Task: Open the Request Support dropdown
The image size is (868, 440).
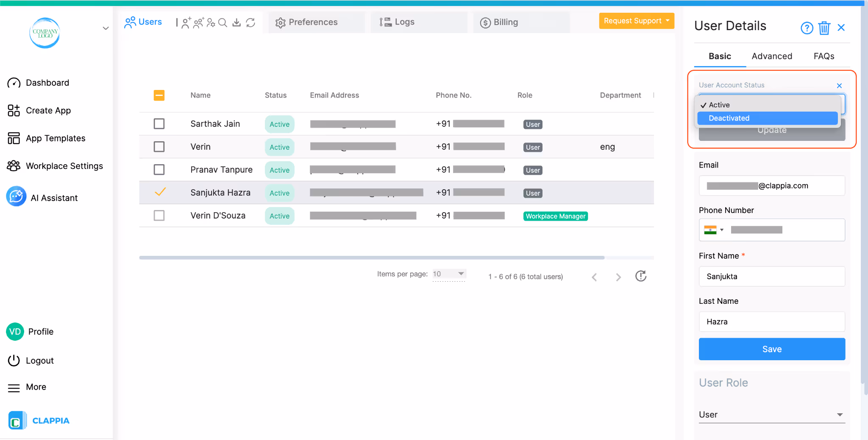Action: click(637, 21)
